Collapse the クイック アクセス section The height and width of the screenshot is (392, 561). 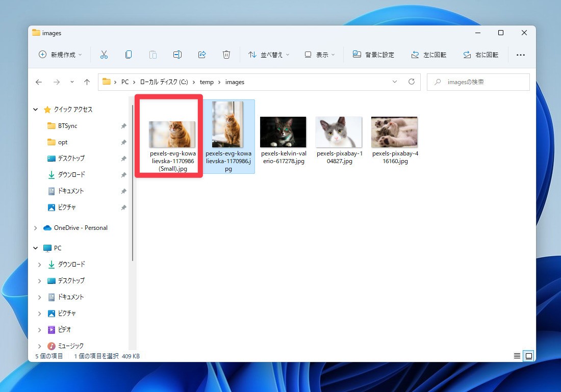35,110
